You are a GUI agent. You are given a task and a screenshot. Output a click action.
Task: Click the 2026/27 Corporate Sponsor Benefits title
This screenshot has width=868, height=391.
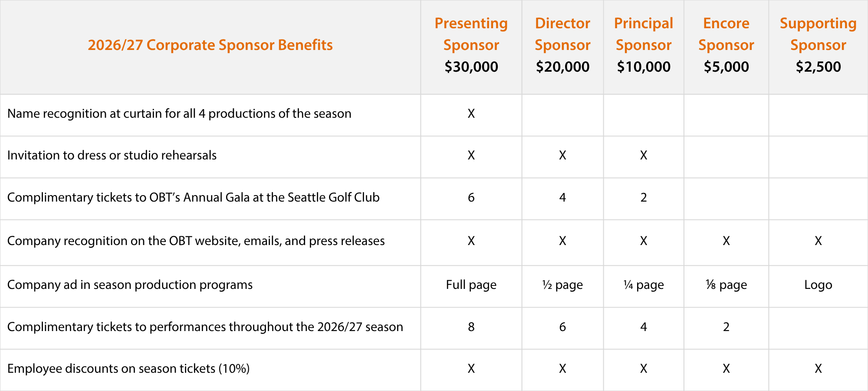(210, 45)
